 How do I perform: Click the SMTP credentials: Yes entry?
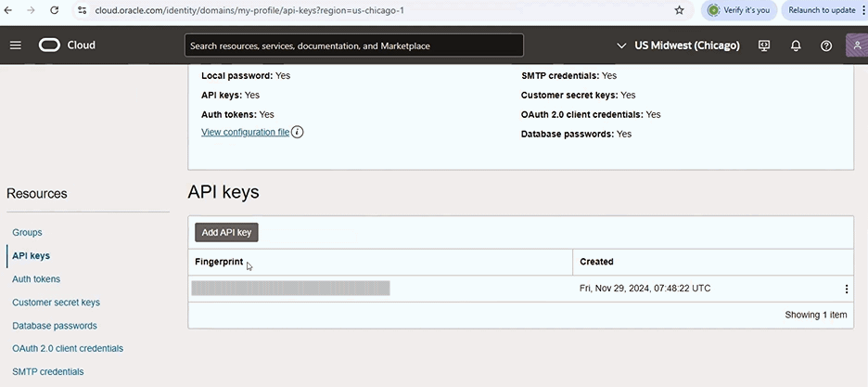click(568, 75)
